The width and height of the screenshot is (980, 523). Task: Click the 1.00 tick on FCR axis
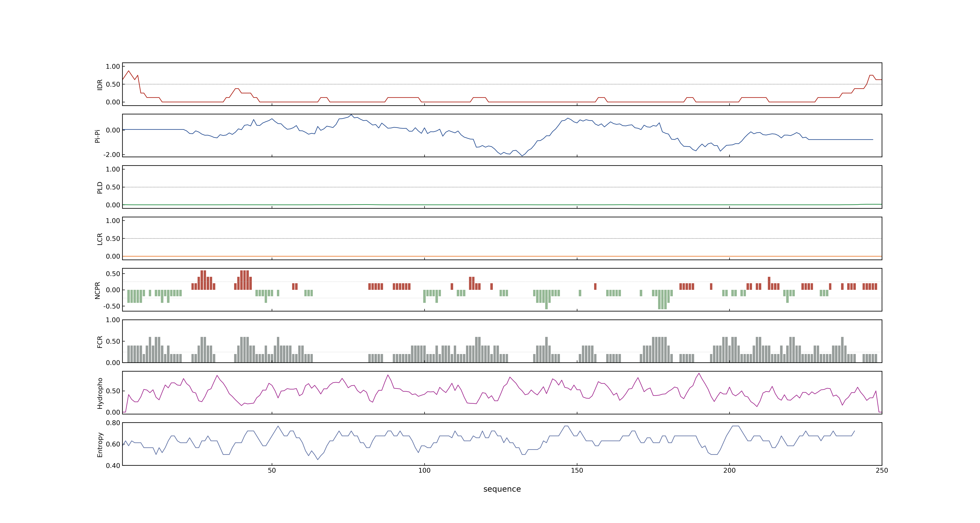113,320
